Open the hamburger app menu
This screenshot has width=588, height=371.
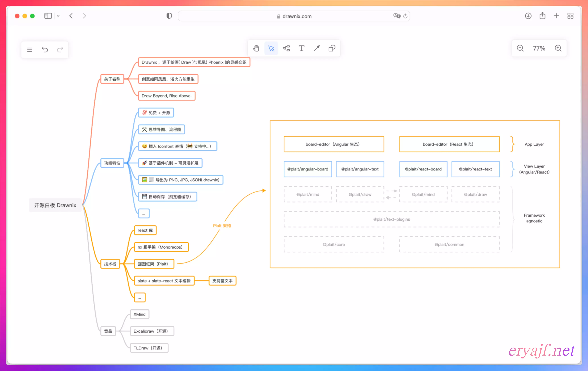(30, 50)
